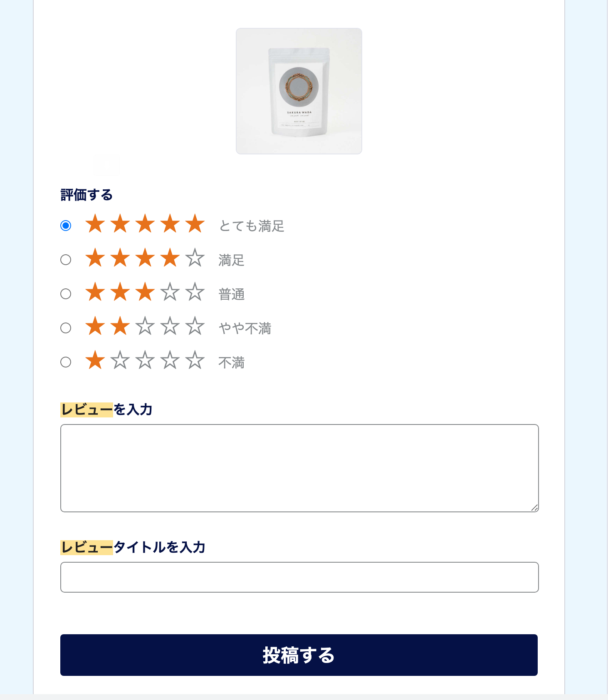Screen dimensions: 608x700
Task: Select the five-star とても満足 radio button
Action: [66, 226]
